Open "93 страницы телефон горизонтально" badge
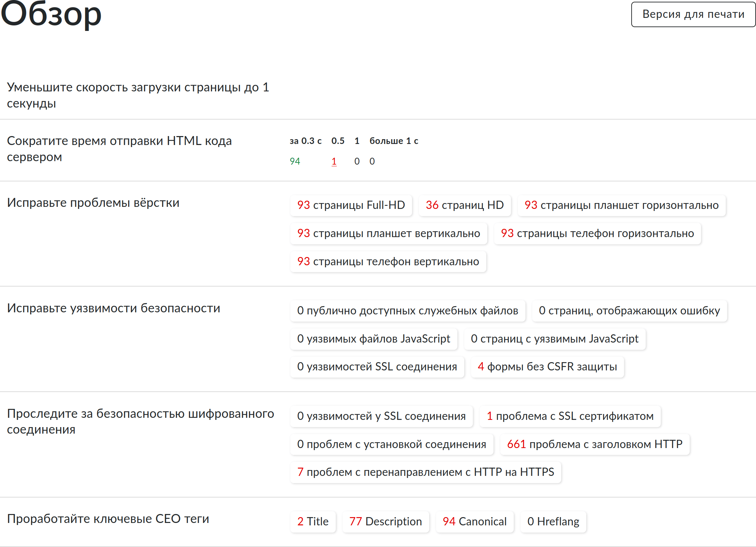 click(x=597, y=233)
